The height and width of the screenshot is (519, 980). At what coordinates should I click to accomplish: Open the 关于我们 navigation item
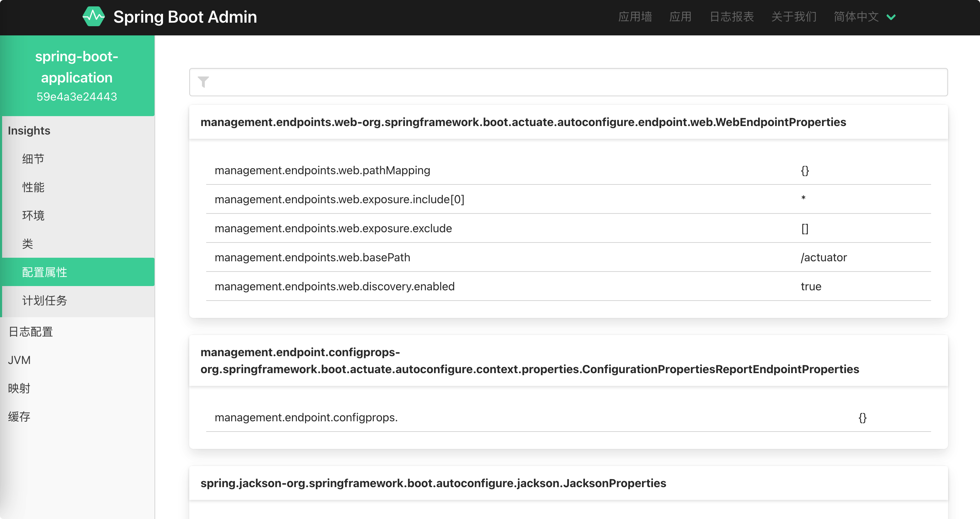(x=794, y=17)
